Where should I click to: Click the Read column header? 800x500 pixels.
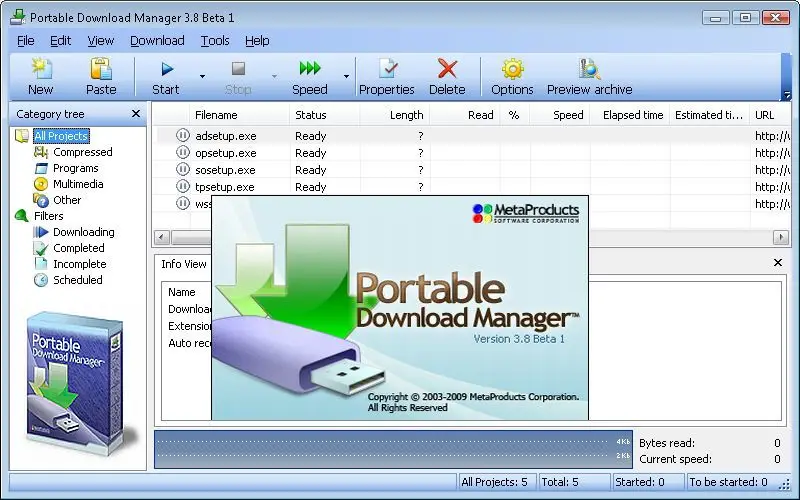click(465, 115)
